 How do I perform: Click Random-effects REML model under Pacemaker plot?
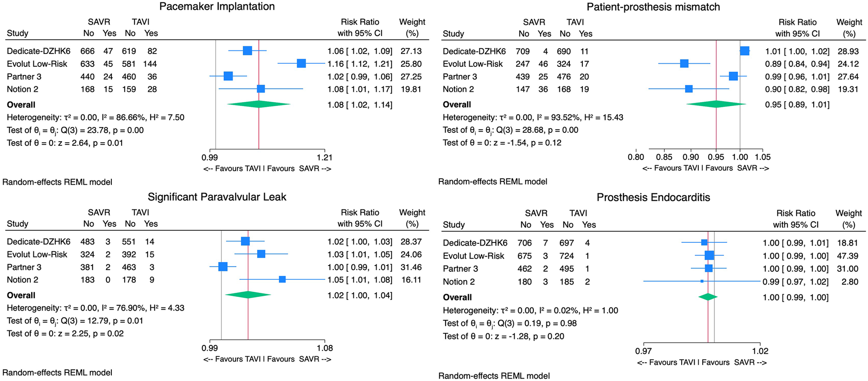coord(57,182)
